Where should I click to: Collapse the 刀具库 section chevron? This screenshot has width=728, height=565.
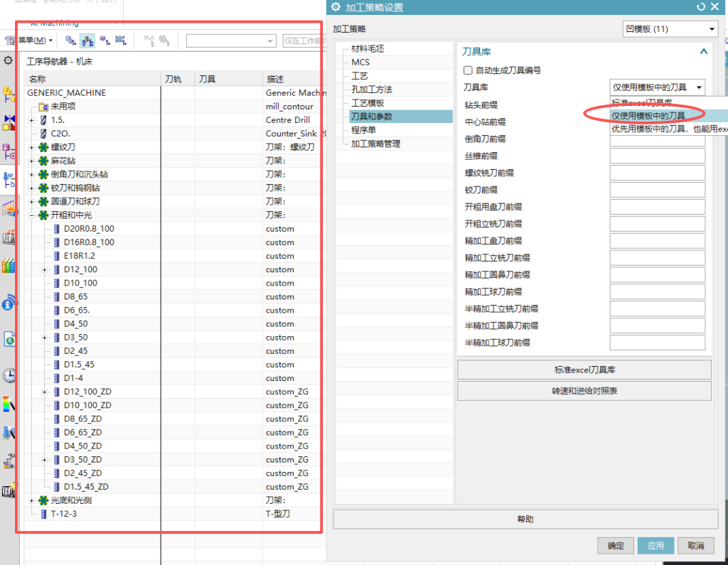(704, 52)
